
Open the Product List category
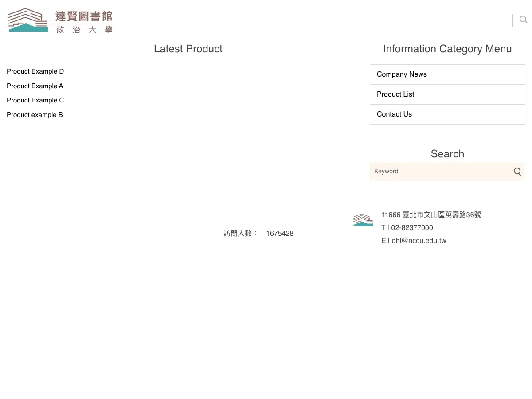tap(447, 94)
